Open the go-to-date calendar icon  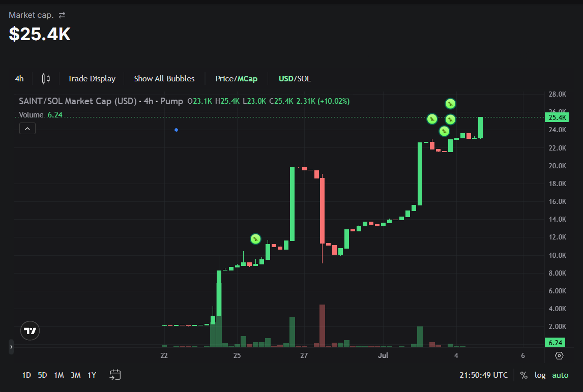coord(115,375)
